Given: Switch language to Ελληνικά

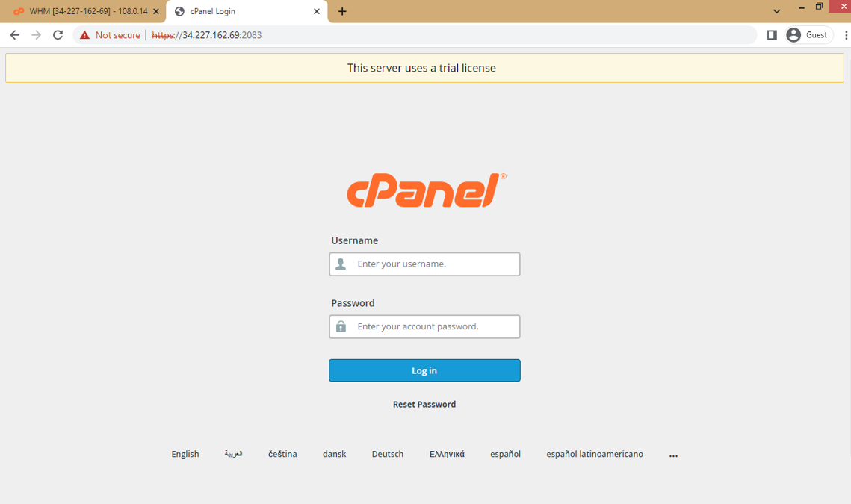Looking at the screenshot, I should pos(447,454).
